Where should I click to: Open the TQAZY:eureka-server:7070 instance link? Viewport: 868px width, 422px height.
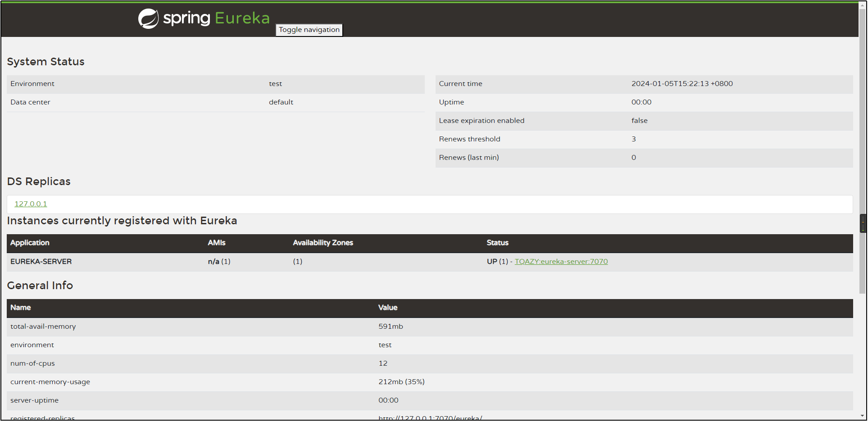click(561, 262)
